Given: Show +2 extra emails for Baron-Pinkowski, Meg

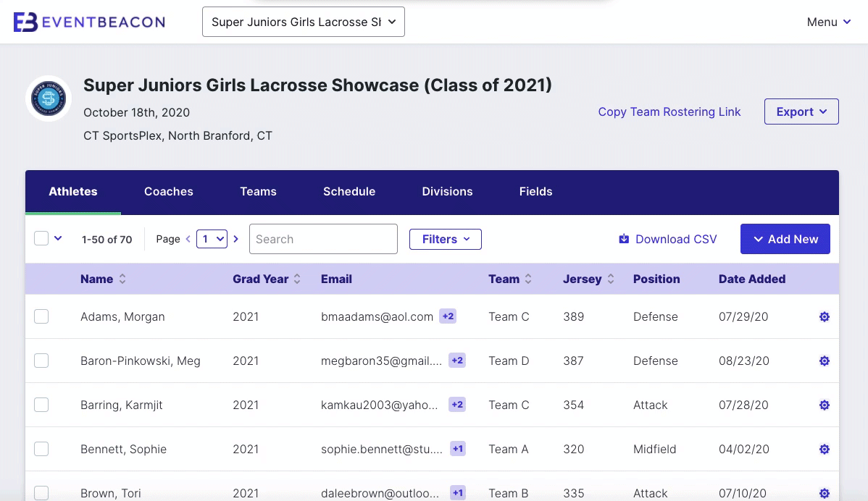Looking at the screenshot, I should (457, 361).
